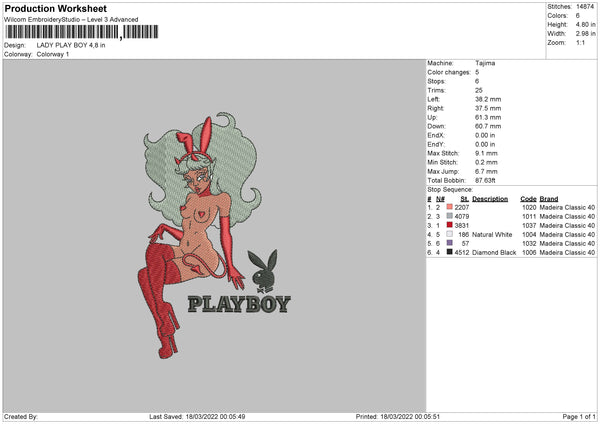Click the Width value '2.98 in'
The width and height of the screenshot is (600, 424).
585,34
